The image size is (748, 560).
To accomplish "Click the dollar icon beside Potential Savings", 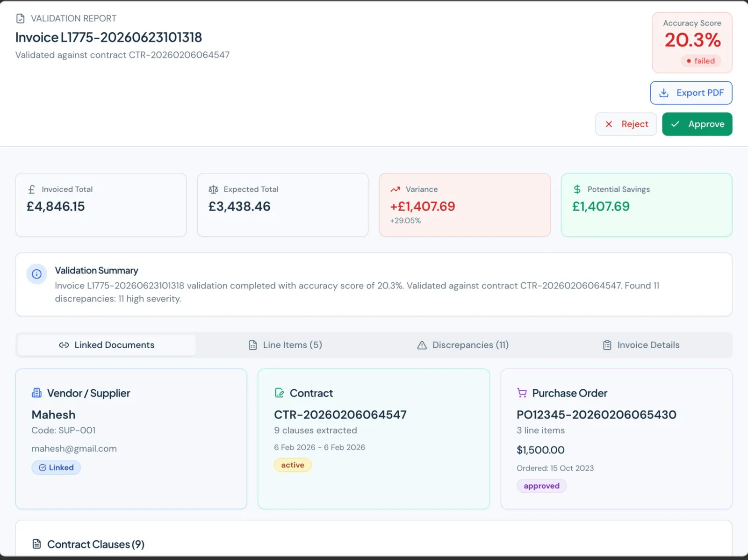I will (x=577, y=189).
